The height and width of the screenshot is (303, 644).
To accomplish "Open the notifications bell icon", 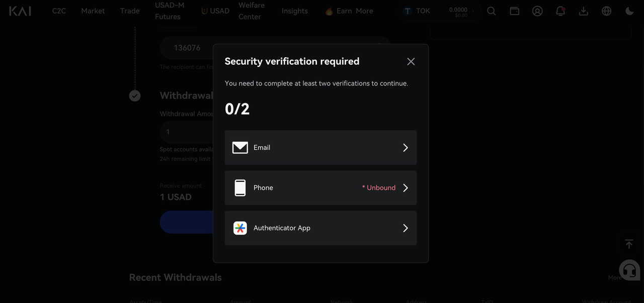I will (560, 11).
